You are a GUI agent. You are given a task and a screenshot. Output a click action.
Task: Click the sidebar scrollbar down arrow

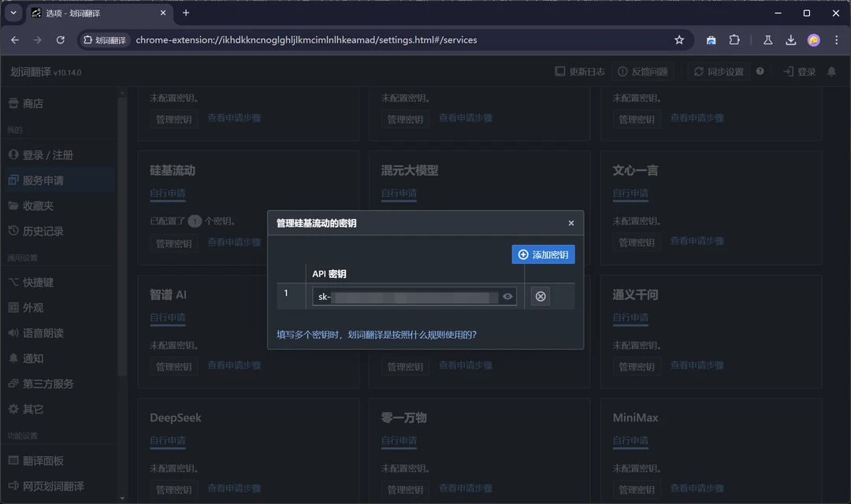pyautogui.click(x=122, y=498)
